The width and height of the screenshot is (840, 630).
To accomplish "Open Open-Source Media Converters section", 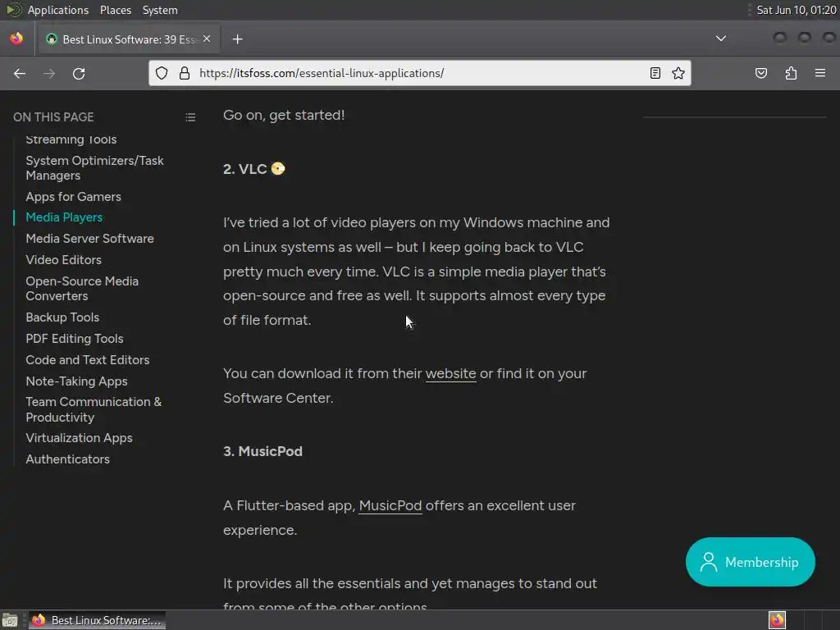I will point(82,289).
